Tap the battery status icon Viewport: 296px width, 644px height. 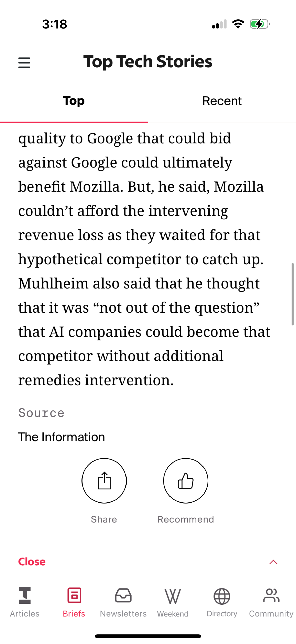click(260, 24)
